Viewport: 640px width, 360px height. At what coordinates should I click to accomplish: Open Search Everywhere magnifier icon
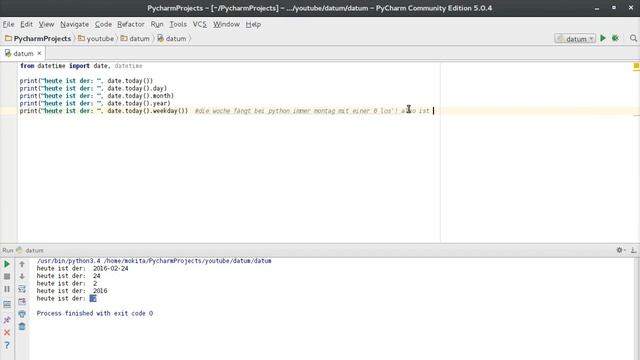[x=633, y=38]
